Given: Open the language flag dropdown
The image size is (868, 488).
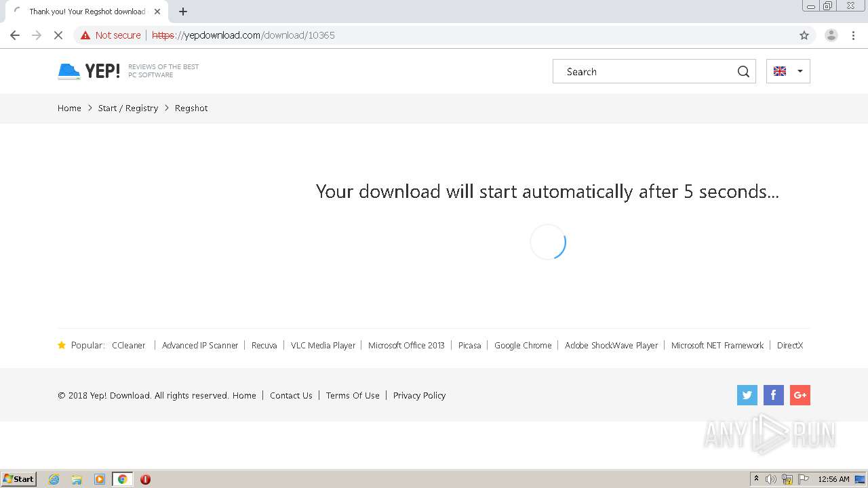Looking at the screenshot, I should point(788,71).
